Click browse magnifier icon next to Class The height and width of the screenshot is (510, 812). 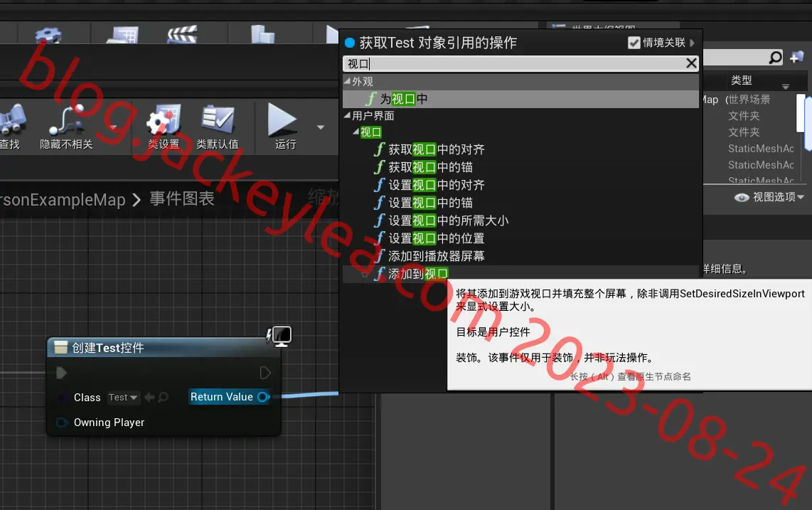coord(163,397)
